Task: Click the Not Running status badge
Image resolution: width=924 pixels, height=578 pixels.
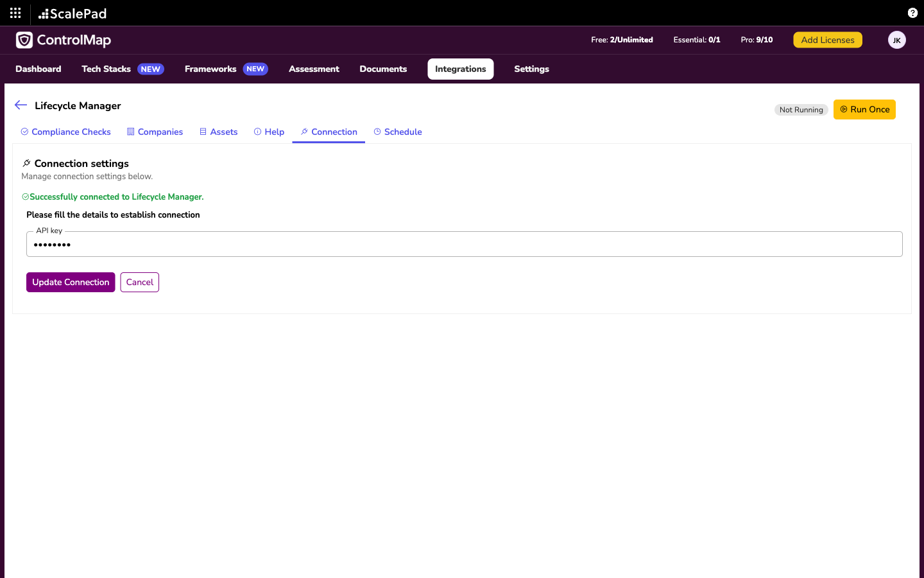Action: [x=801, y=110]
